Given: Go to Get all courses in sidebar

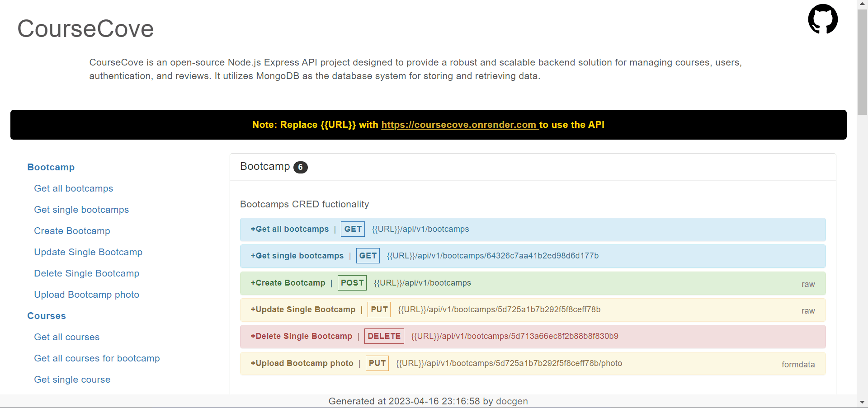Looking at the screenshot, I should pyautogui.click(x=66, y=337).
